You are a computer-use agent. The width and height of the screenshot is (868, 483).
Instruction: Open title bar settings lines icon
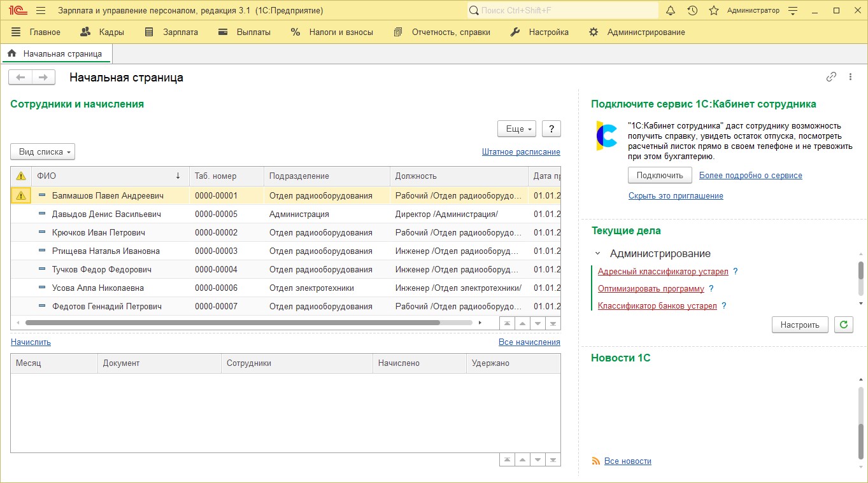coord(793,11)
